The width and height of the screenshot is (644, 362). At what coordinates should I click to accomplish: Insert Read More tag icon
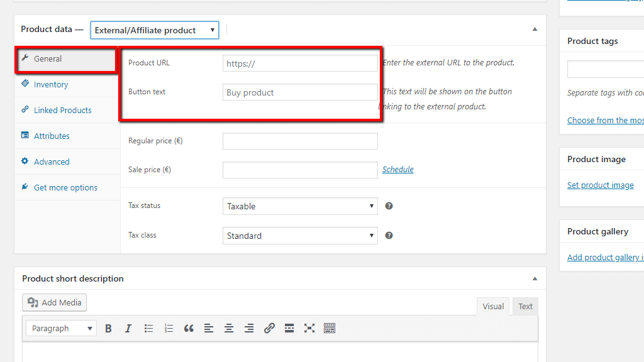point(289,328)
